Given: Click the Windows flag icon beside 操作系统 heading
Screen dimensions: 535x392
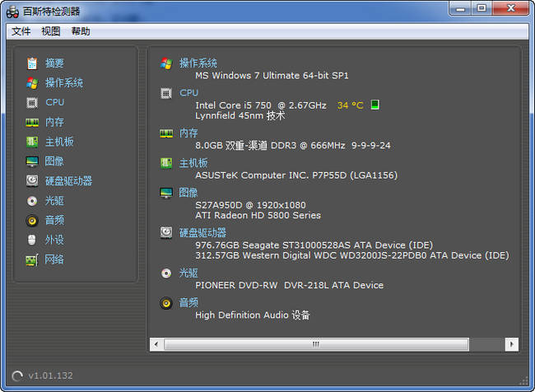Looking at the screenshot, I should pos(166,63).
